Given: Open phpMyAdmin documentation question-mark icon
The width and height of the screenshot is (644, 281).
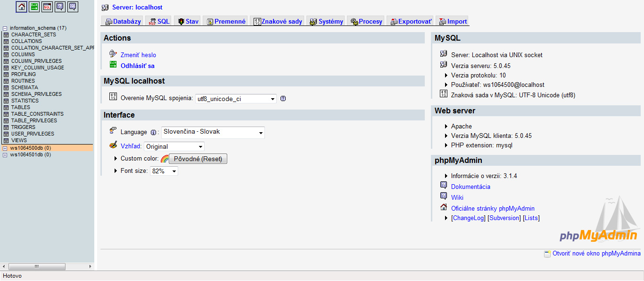Looking at the screenshot, I should click(60, 7).
